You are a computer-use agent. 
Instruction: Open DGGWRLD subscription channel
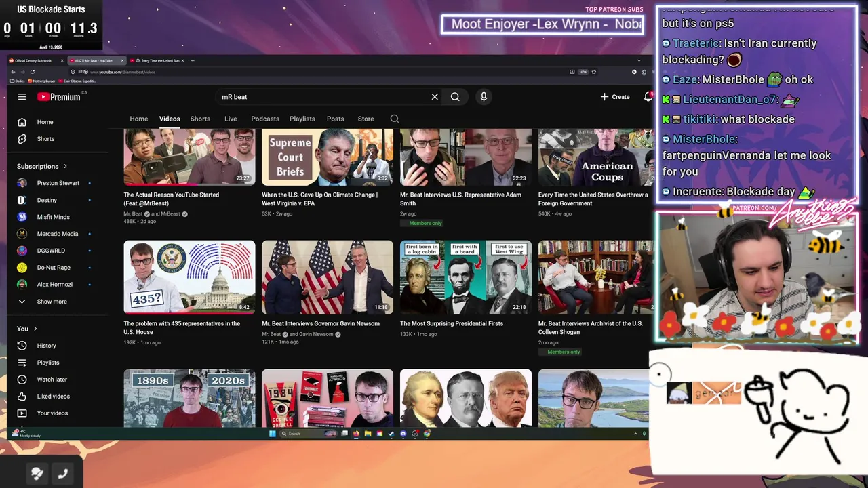[52, 251]
